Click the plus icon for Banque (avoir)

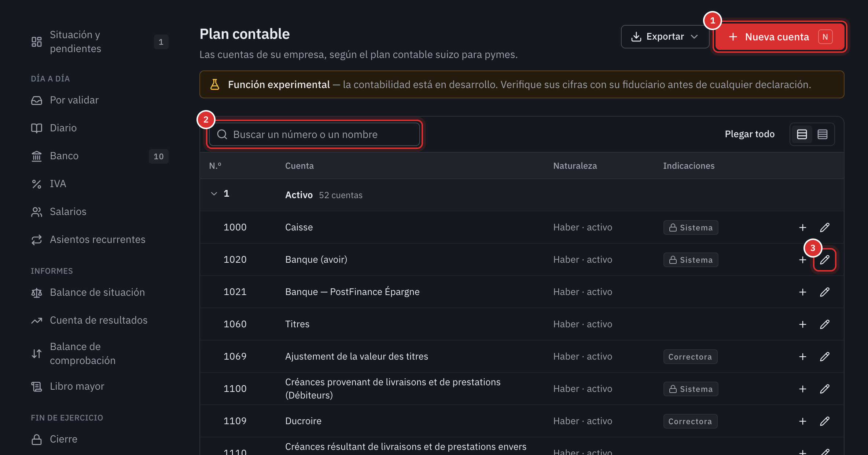pyautogui.click(x=803, y=260)
